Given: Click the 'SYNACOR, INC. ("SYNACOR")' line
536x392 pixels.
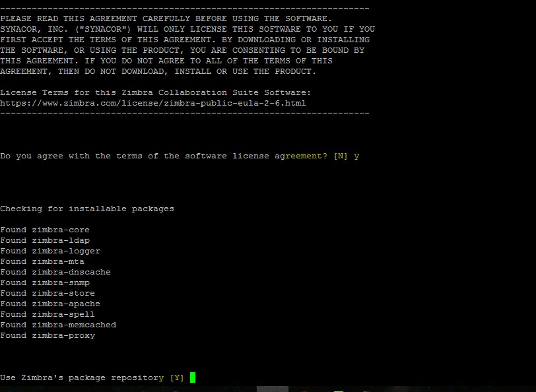Looking at the screenshot, I should tap(187, 29).
